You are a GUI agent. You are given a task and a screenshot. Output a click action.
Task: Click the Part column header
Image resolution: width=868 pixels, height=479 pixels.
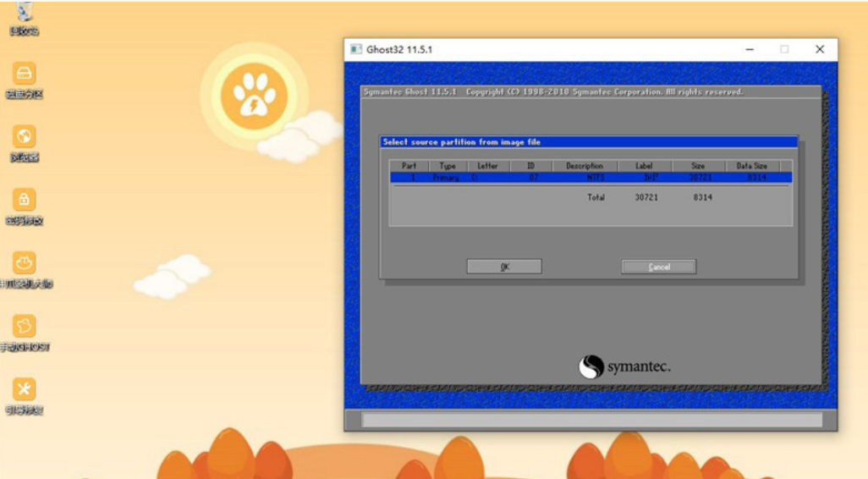[x=409, y=166]
